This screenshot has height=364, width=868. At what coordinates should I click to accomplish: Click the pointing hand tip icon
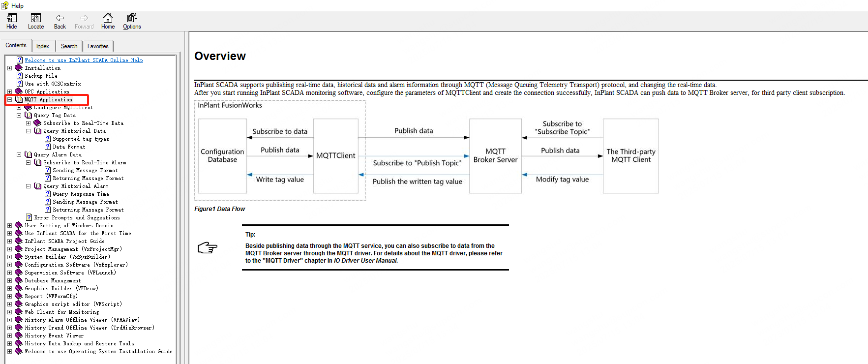[208, 247]
